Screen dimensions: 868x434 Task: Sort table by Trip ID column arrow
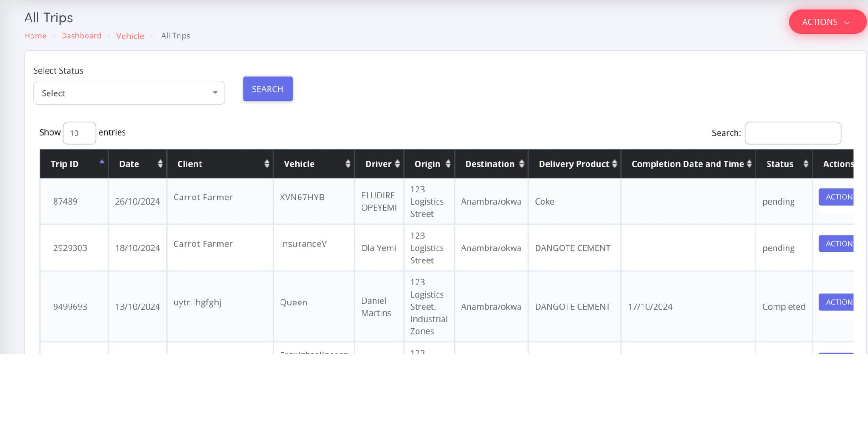[102, 162]
